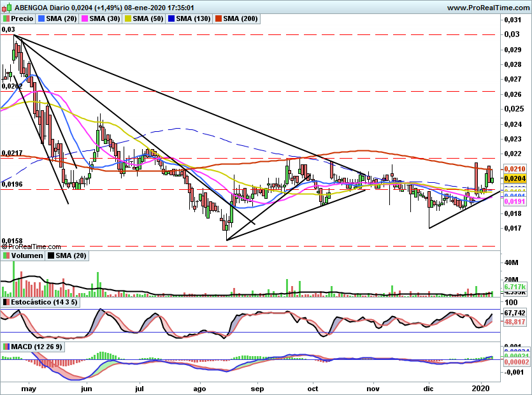532x395 pixels.
Task: Click the 0,0217 horizontal resistance line label
Action: [13, 154]
